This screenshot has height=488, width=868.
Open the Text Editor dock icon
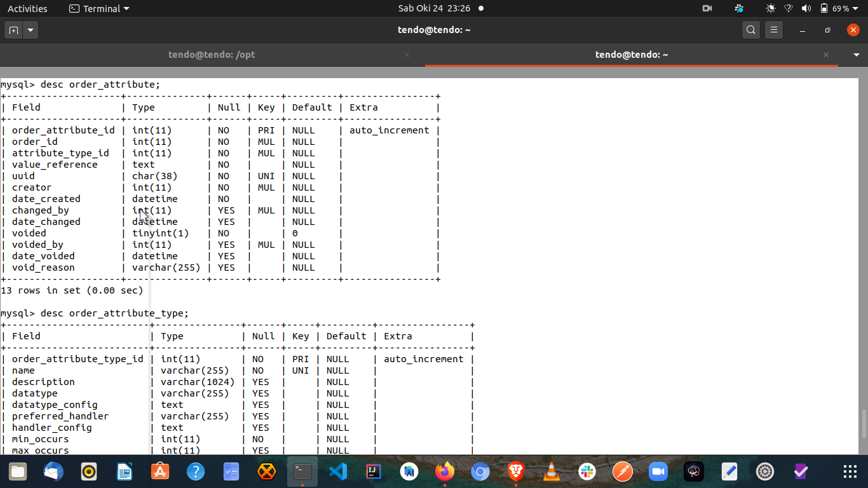point(729,471)
